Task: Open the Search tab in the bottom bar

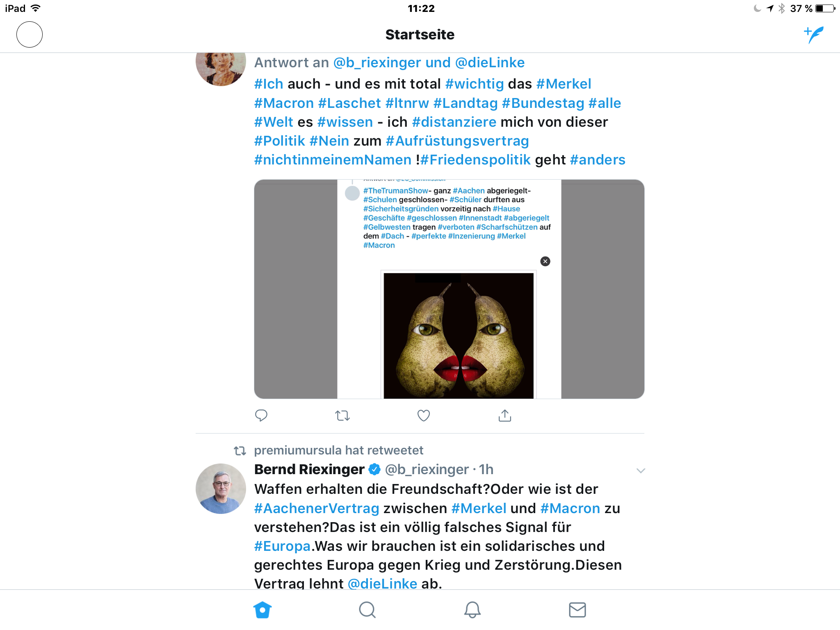Action: pos(367,610)
